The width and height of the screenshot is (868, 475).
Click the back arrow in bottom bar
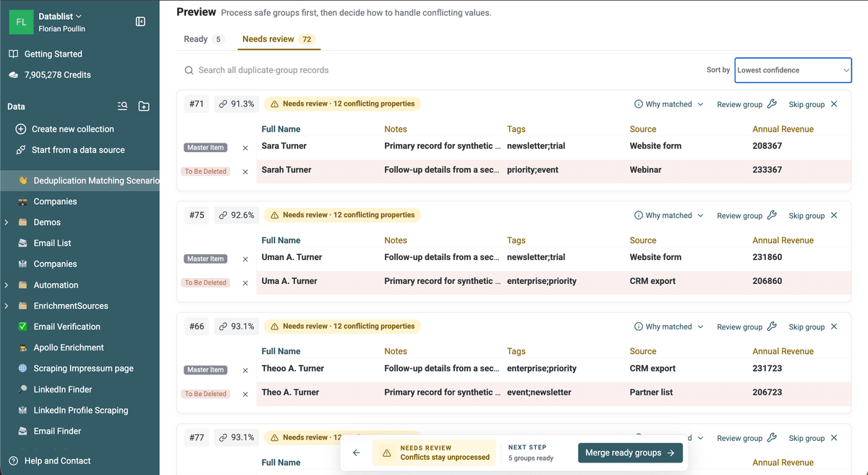pos(356,453)
